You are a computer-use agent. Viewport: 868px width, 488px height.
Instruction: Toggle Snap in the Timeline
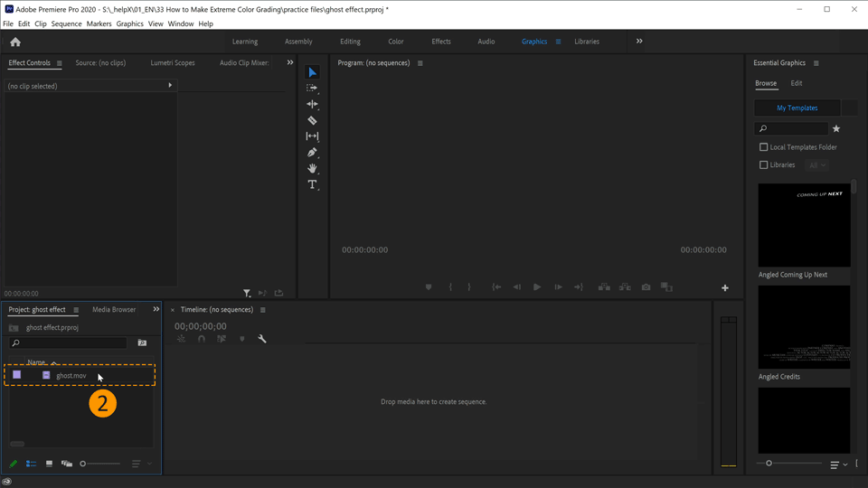(x=202, y=339)
